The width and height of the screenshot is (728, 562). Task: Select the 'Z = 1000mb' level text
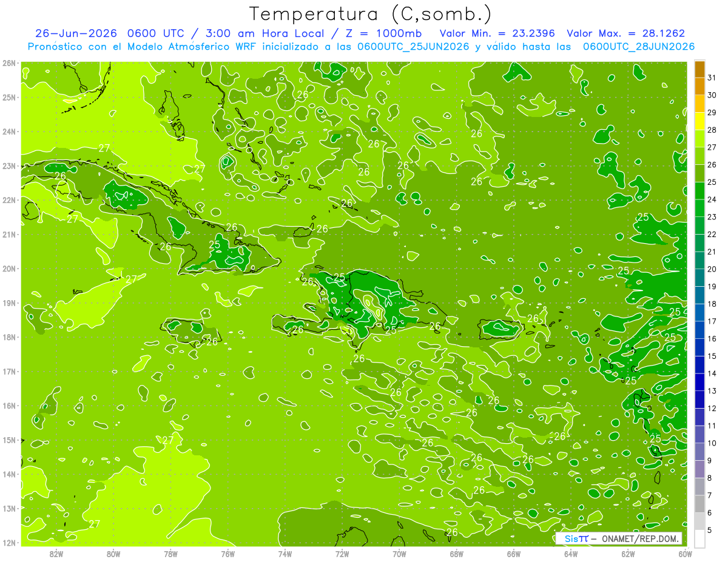[382, 33]
